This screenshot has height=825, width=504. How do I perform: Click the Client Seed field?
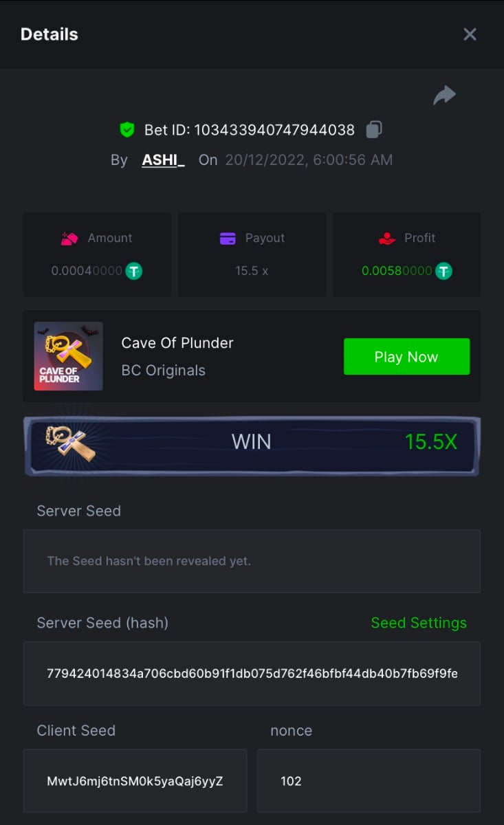(135, 781)
